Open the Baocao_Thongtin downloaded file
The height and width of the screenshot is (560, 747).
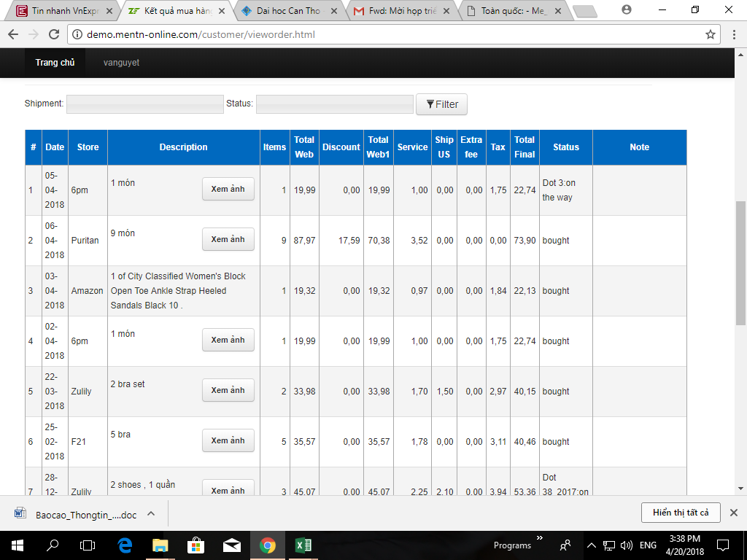[x=86, y=515]
